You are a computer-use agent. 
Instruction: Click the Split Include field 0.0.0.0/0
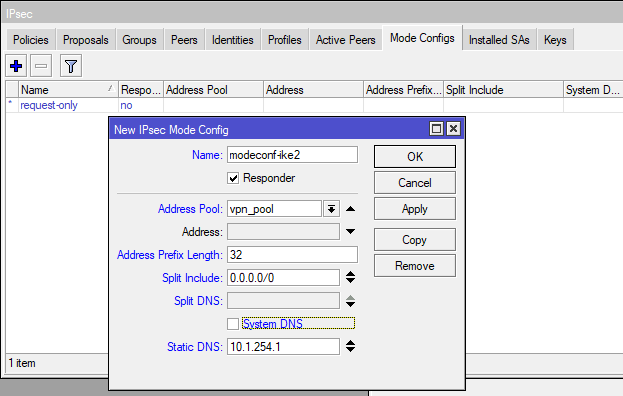tap(283, 278)
